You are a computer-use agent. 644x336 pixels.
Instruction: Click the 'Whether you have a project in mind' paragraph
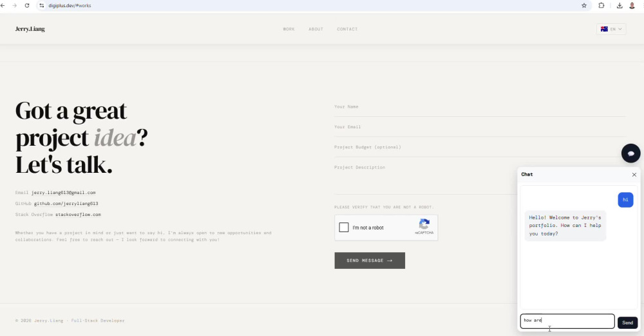pyautogui.click(x=144, y=236)
